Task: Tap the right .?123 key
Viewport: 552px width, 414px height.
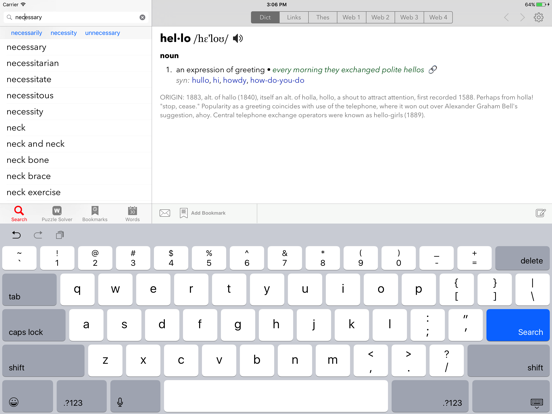Action: click(430, 396)
